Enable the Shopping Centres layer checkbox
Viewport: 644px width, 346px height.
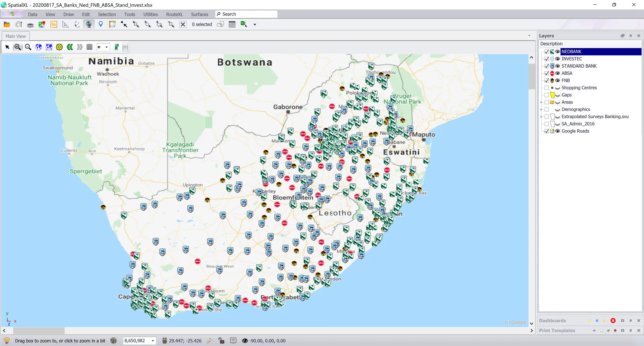point(547,88)
